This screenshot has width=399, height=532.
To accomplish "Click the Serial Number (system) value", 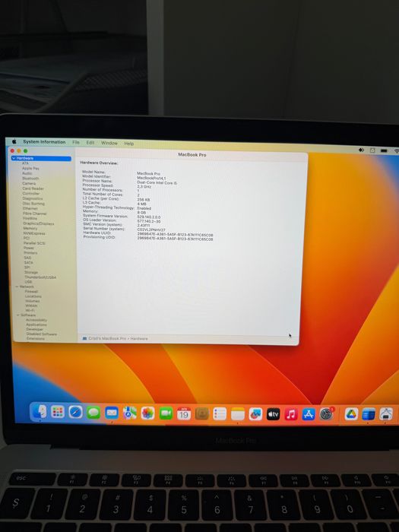I will (x=151, y=230).
